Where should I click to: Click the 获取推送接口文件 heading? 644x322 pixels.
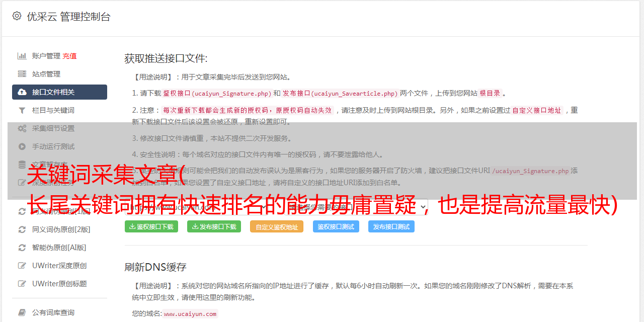coord(166,58)
